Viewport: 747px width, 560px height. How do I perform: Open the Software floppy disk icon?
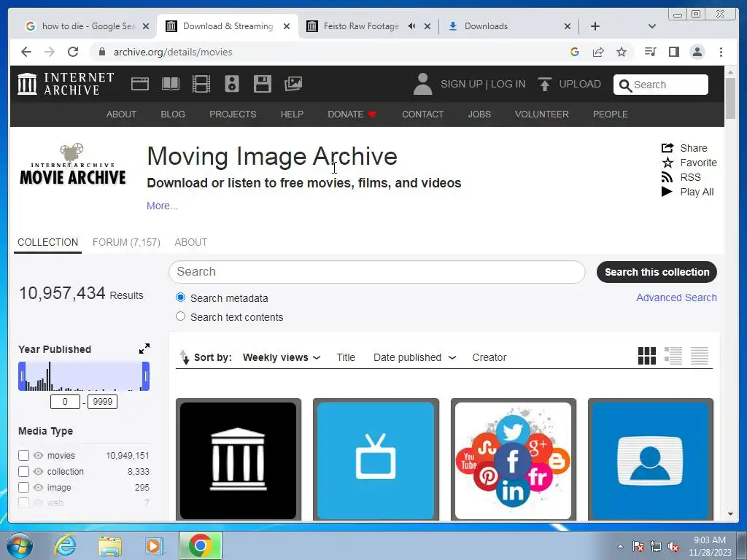point(263,84)
